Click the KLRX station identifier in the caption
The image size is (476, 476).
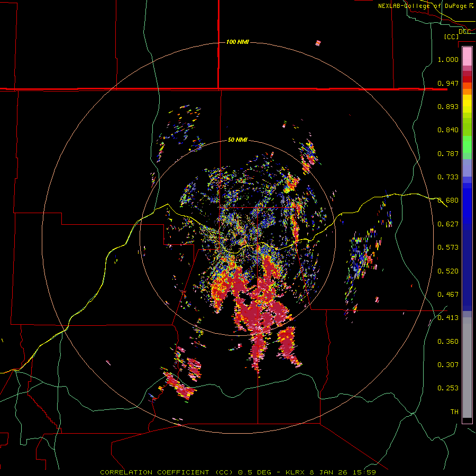pos(296,472)
